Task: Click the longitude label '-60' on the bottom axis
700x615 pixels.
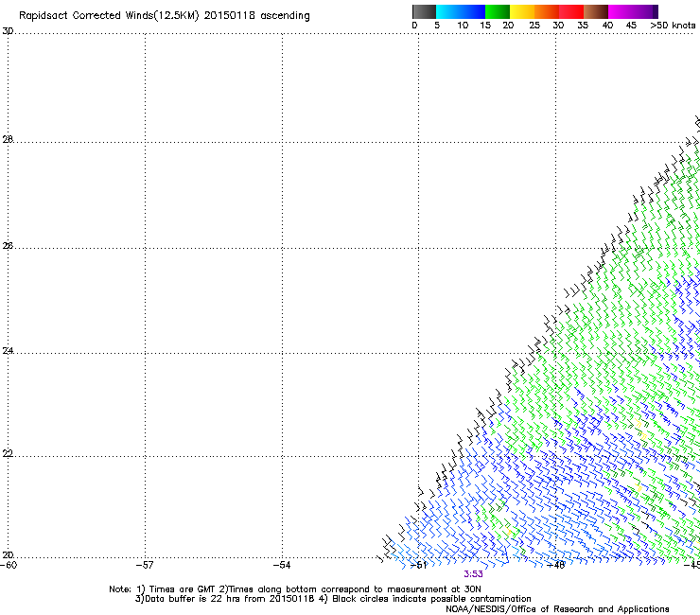Action: 9,566
